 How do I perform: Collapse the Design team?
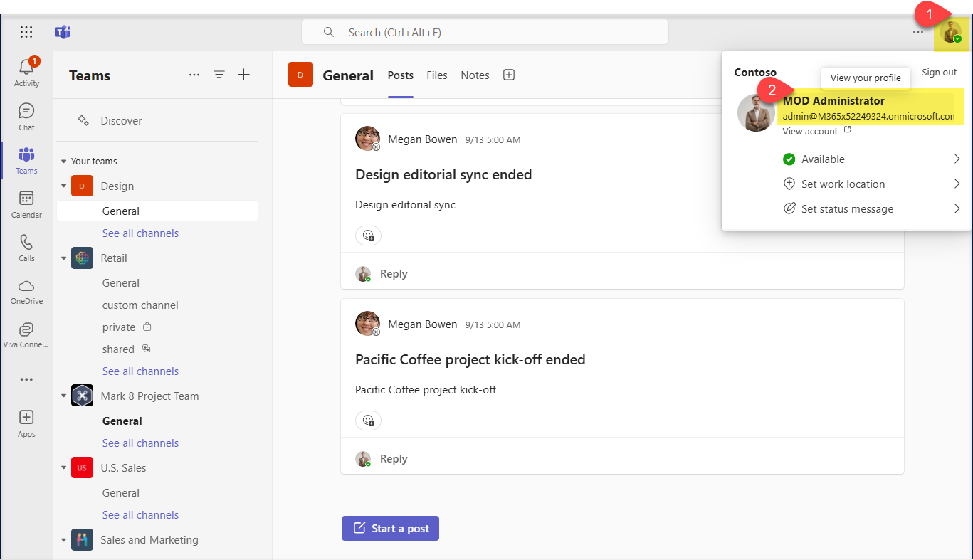63,186
